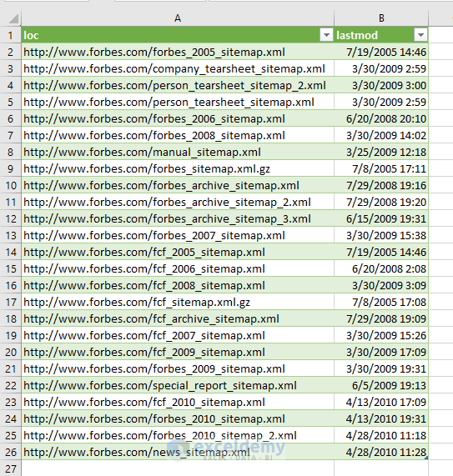Select date cell 7/8/2005 17:11
This screenshot has width=453, height=476.
[381, 168]
